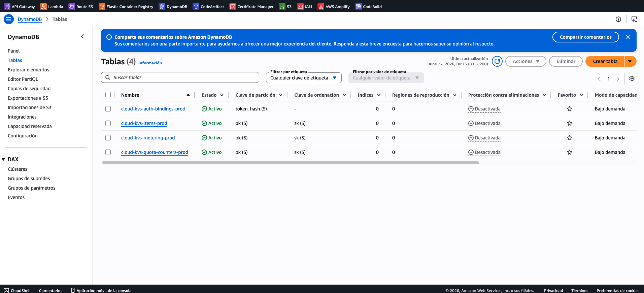Dismiss the feedback banner
Image resolution: width=644 pixels, height=293 pixels.
click(628, 37)
